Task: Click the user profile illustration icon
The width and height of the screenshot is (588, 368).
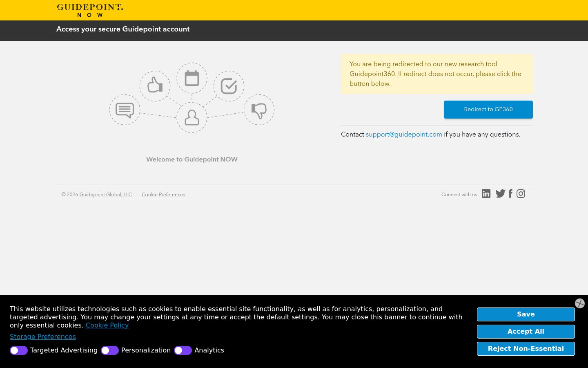Action: (192, 117)
